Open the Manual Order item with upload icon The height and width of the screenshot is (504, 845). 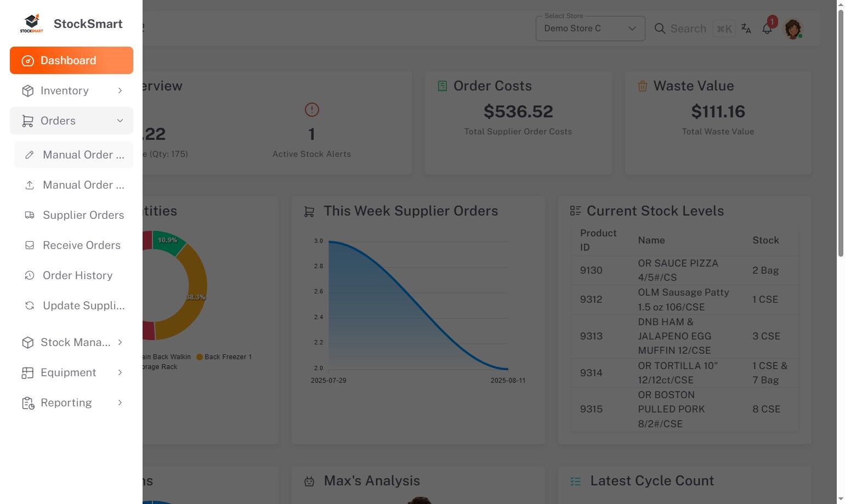73,185
